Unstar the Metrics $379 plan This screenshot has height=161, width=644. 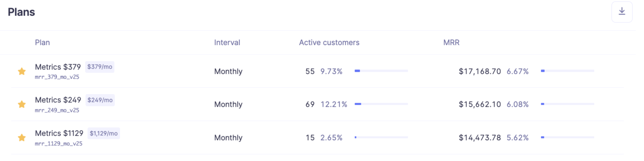point(22,71)
